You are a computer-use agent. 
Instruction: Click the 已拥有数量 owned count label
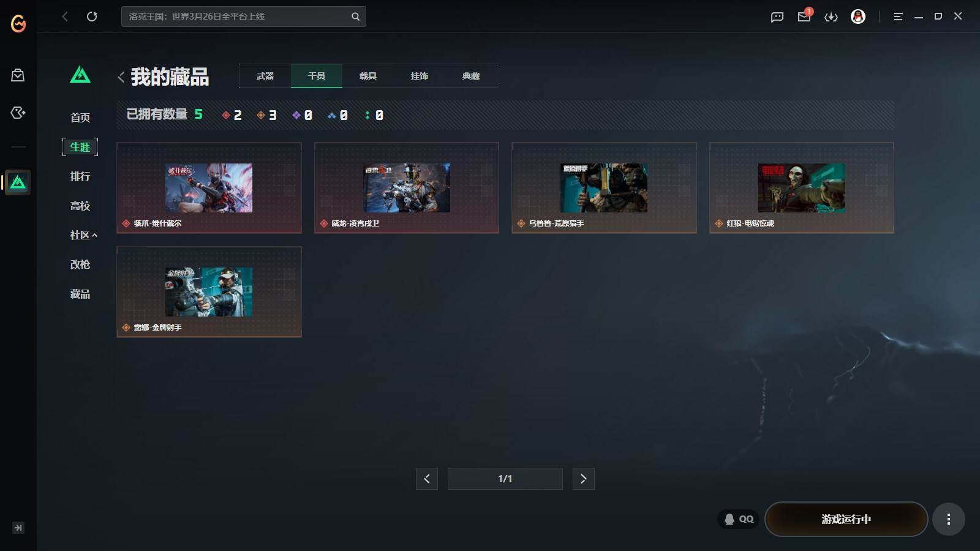point(157,114)
